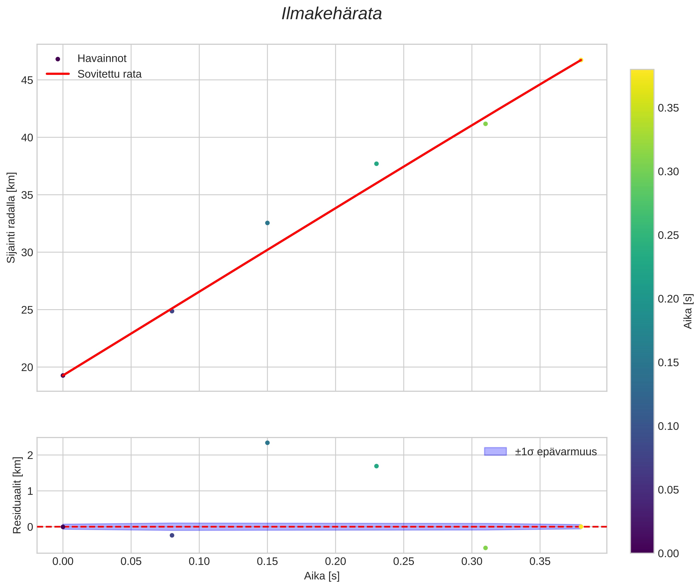This screenshot has height=588, width=700.
Task: Click the light green point near 41 km
Action: click(x=485, y=124)
